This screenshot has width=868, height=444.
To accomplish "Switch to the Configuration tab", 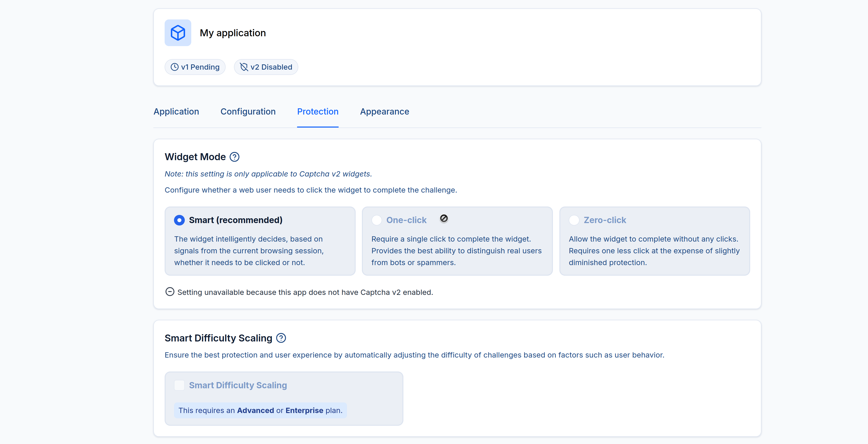I will click(x=248, y=112).
